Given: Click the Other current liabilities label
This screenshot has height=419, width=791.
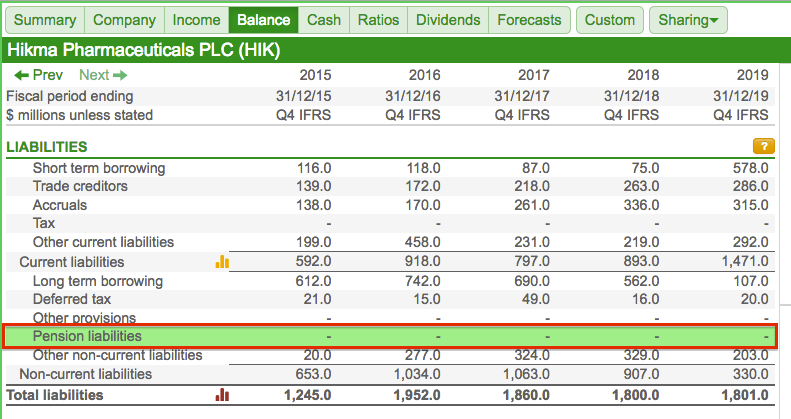Looking at the screenshot, I should [x=103, y=242].
